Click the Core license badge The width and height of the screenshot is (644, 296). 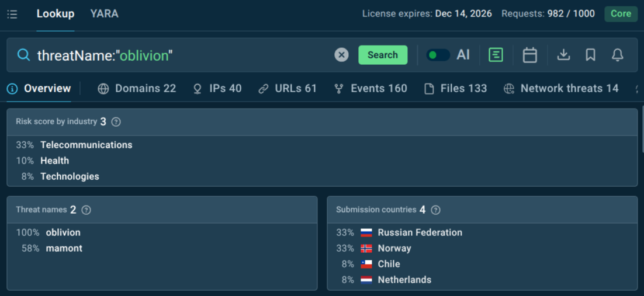click(621, 13)
